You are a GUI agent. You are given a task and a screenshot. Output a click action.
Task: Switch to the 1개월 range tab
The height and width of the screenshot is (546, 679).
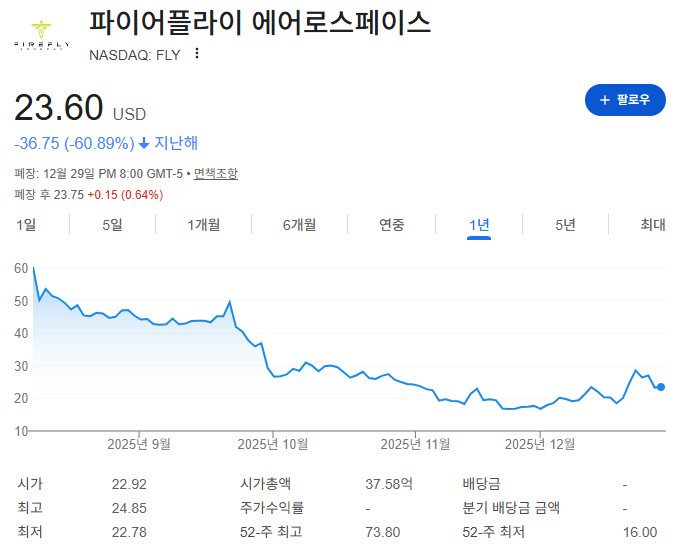click(x=204, y=225)
